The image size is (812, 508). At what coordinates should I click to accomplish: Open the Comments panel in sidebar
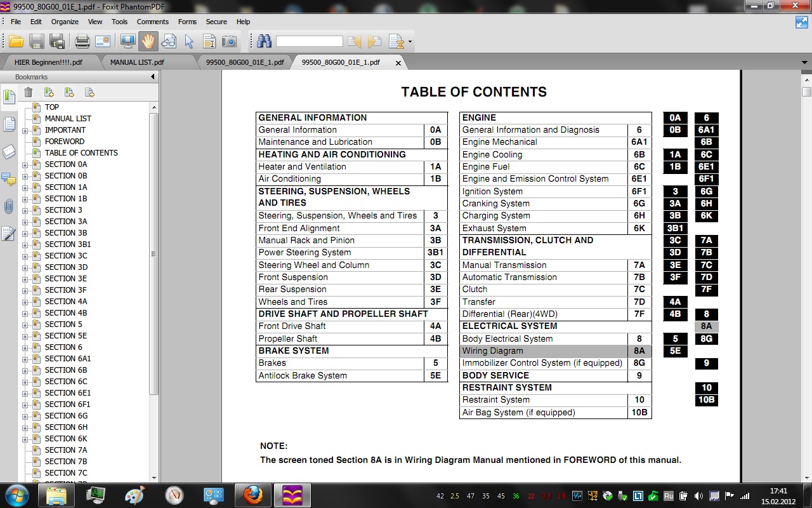(9, 179)
